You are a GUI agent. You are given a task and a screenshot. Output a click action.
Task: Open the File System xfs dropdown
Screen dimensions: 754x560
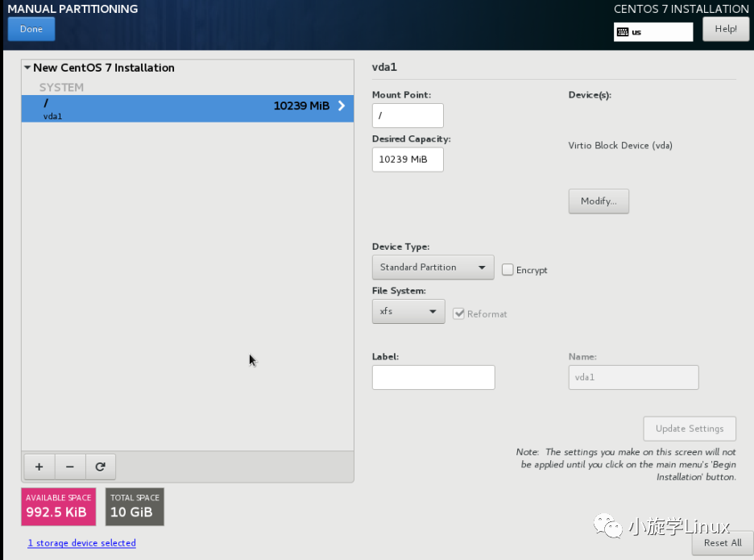coord(408,311)
